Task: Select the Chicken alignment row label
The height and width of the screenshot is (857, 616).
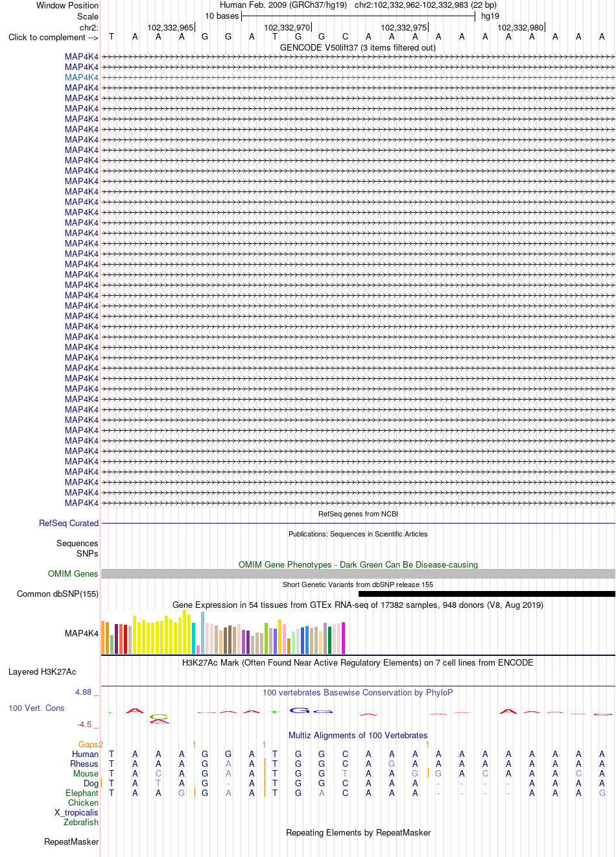Action: tap(83, 803)
